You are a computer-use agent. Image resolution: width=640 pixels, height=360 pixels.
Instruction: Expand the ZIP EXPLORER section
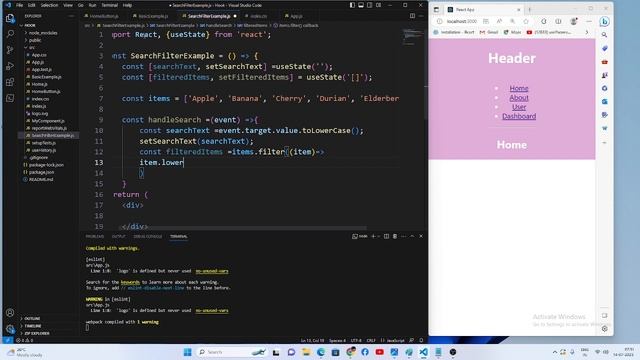click(36, 333)
